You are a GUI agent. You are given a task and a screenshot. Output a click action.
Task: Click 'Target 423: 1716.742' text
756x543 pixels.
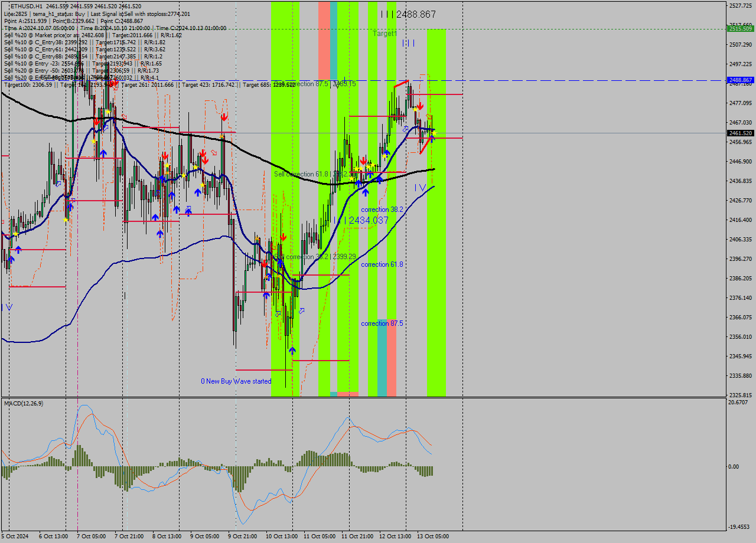209,84
